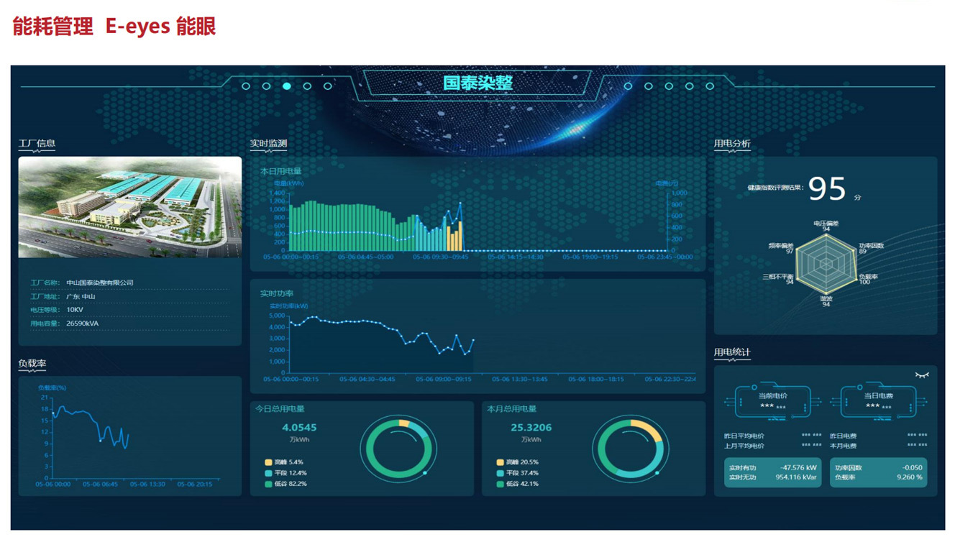The image size is (955, 560).
Task: Click the last dot in right navigation group
Action: pos(710,86)
